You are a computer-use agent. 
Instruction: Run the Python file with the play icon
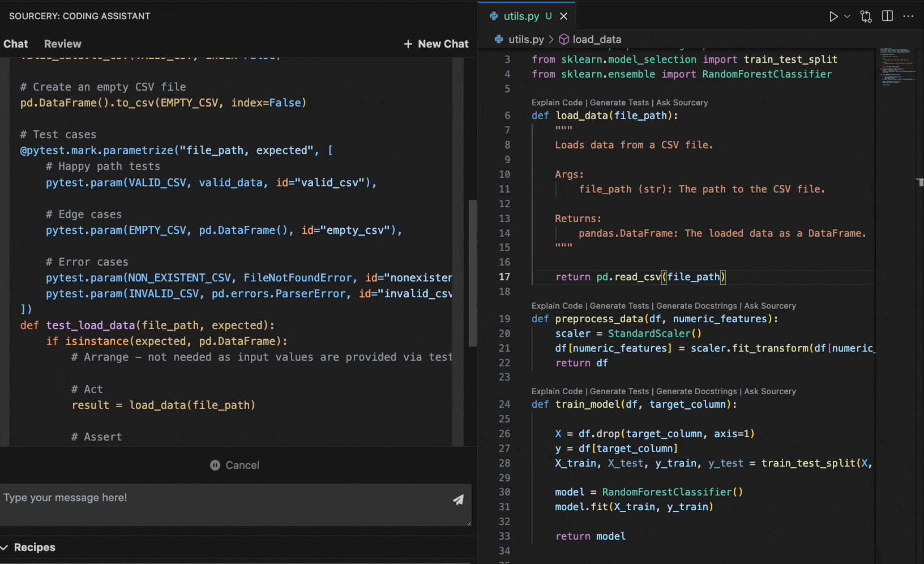click(832, 16)
